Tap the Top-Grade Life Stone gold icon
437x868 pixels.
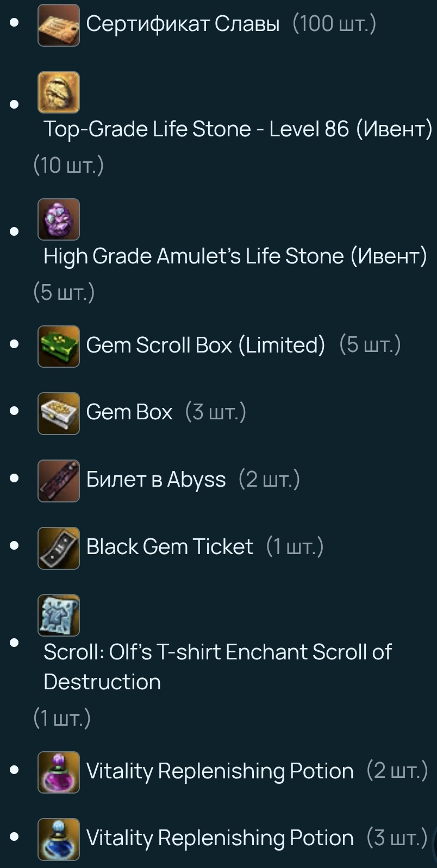click(59, 92)
